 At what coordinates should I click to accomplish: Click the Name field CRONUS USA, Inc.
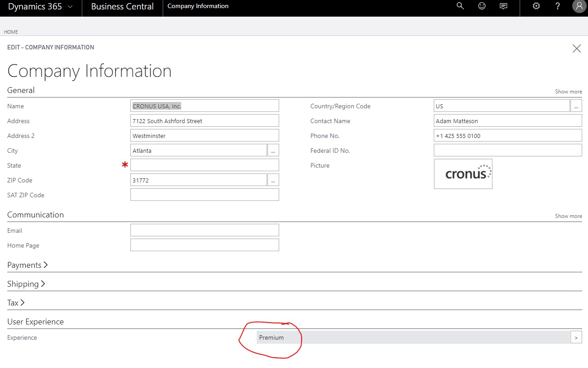pos(205,106)
